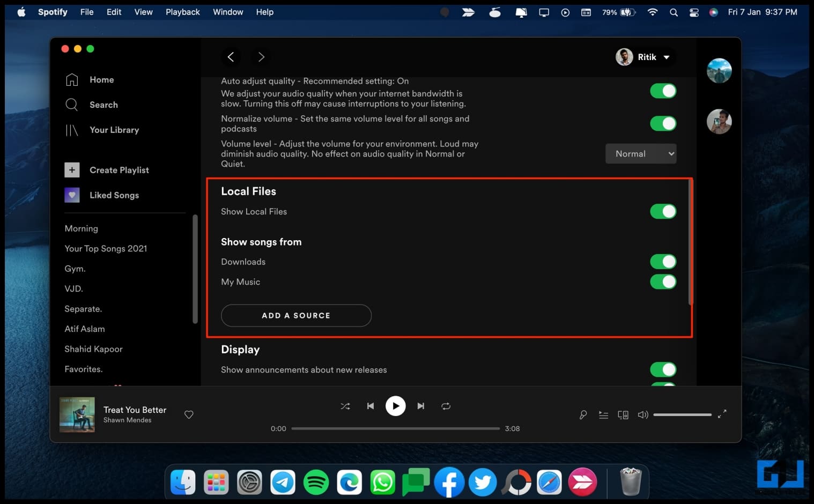Select Search in the sidebar
Screen dimensions: 814x504
pyautogui.click(x=103, y=105)
